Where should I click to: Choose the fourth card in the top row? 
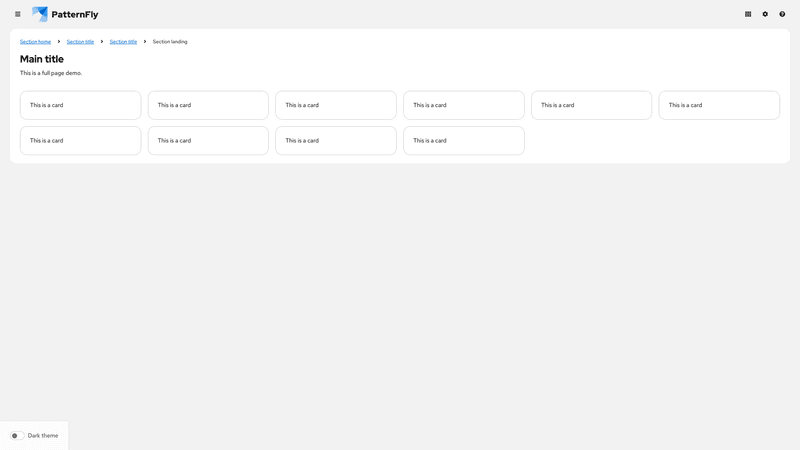464,105
